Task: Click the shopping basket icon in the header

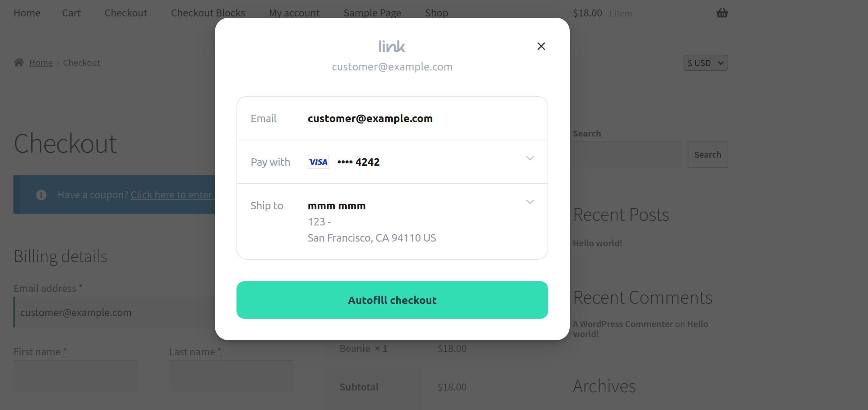Action: [722, 13]
